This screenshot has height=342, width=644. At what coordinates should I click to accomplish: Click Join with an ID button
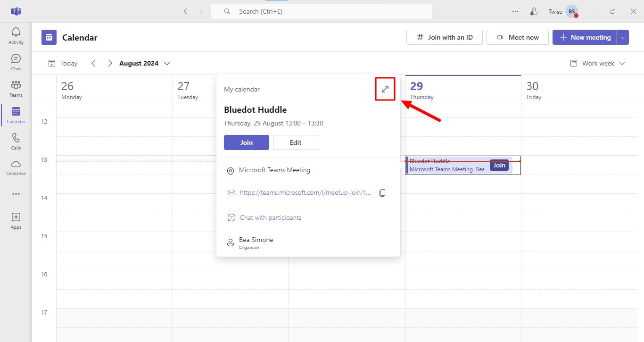click(445, 37)
